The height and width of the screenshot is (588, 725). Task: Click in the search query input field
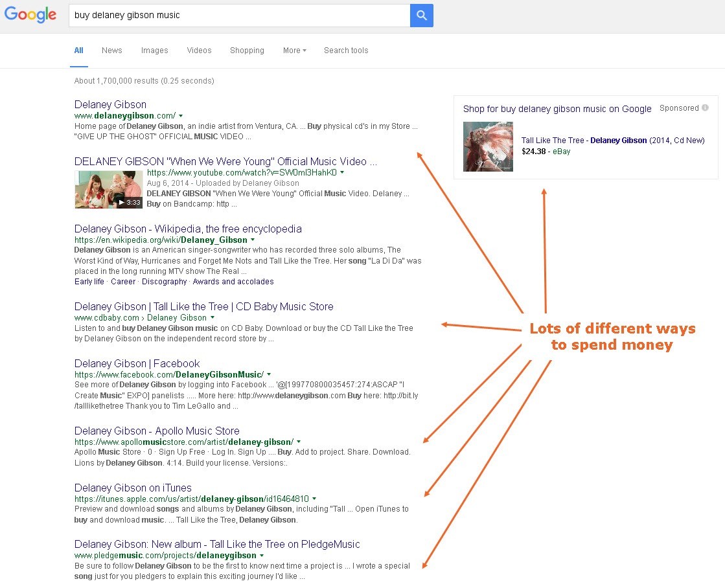click(x=238, y=15)
